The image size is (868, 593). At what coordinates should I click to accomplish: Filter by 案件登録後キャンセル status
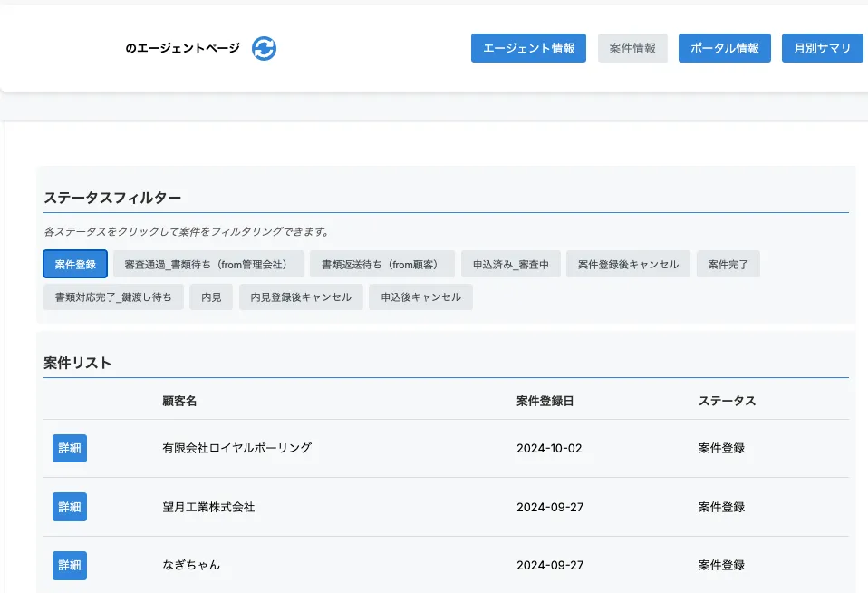point(628,265)
